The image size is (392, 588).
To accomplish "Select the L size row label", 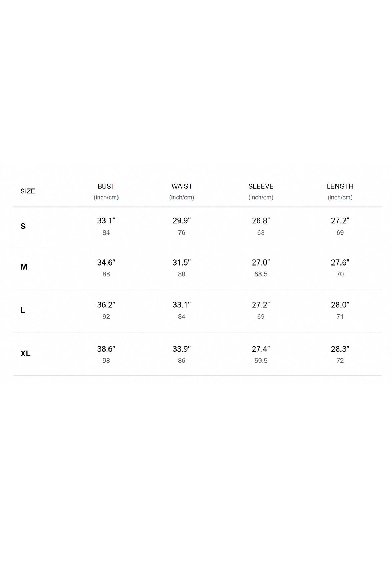I will point(23,310).
